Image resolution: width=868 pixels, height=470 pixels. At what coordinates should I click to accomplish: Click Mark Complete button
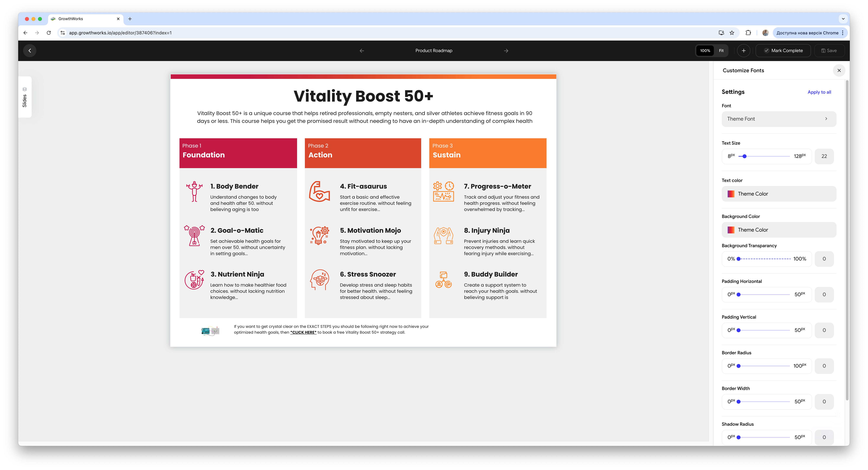(x=783, y=50)
